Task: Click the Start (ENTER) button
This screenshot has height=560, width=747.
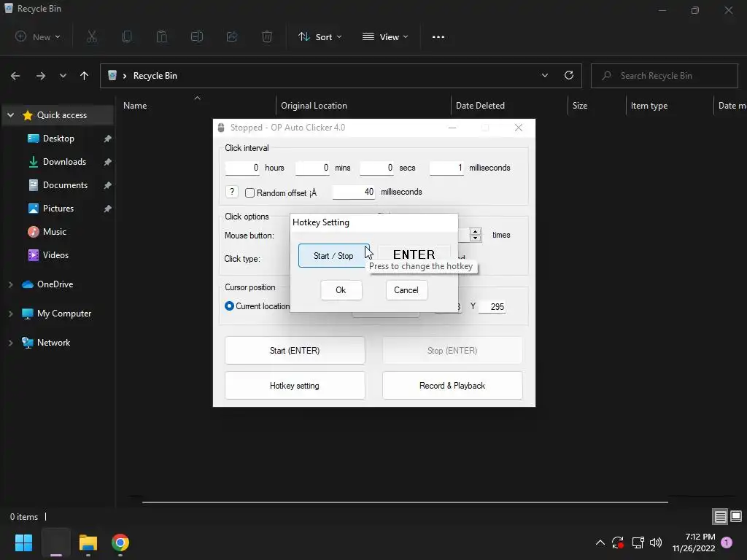Action: coord(295,351)
